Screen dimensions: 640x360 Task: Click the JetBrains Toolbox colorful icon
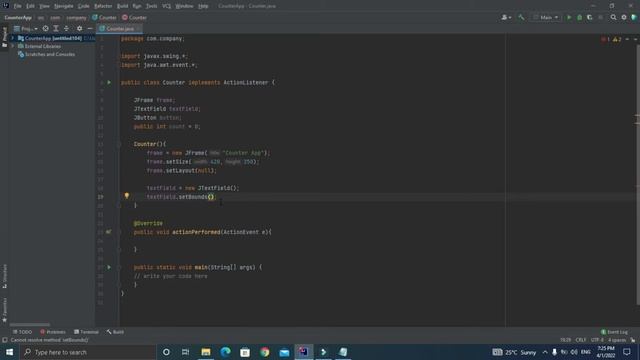pyautogui.click(x=634, y=18)
